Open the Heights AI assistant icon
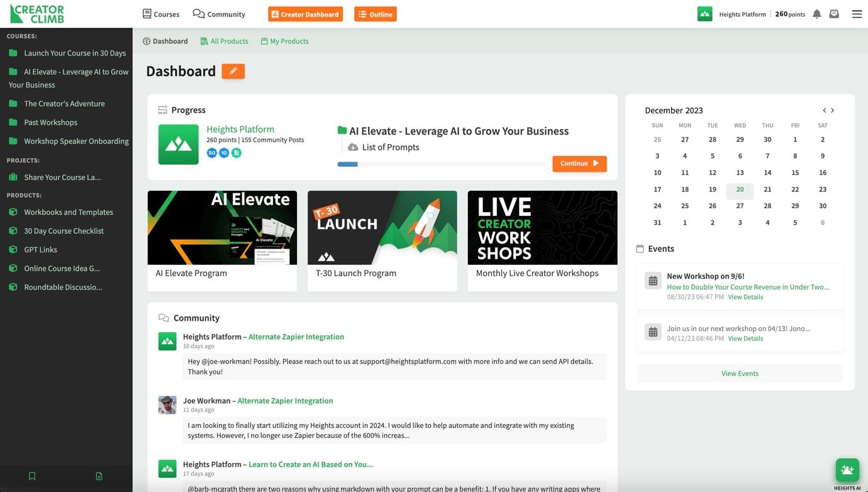The image size is (868, 492). point(847,470)
